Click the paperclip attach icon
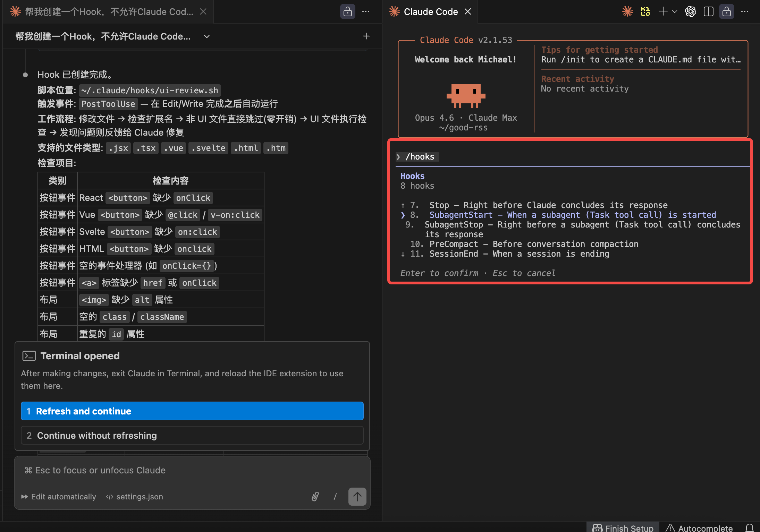The width and height of the screenshot is (760, 532). (x=315, y=497)
